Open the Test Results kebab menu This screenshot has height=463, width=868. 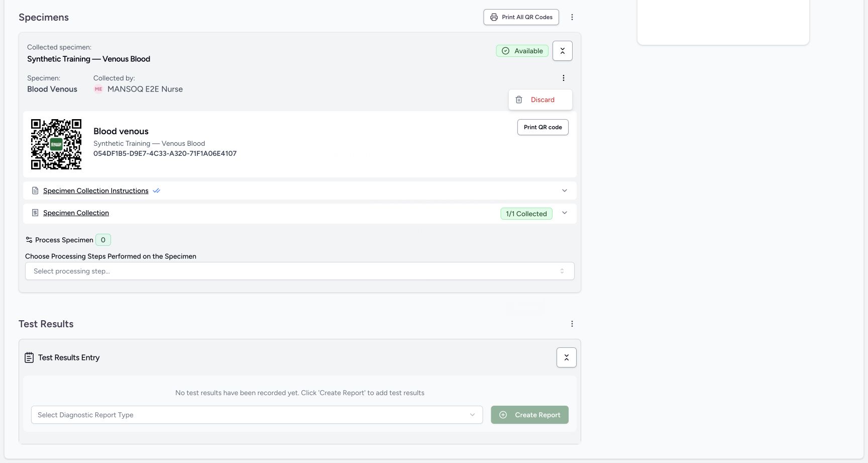[572, 324]
